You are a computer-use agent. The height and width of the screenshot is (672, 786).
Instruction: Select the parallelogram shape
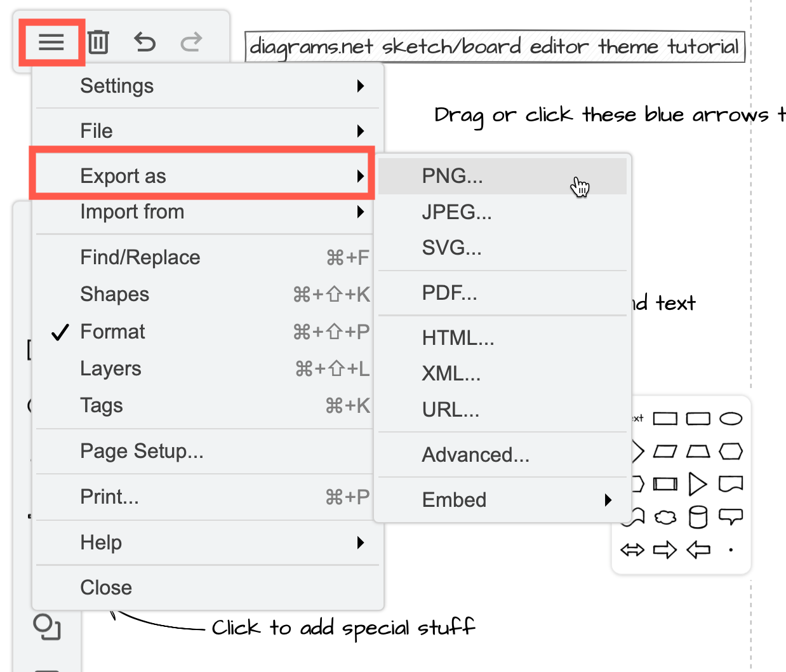point(665,451)
